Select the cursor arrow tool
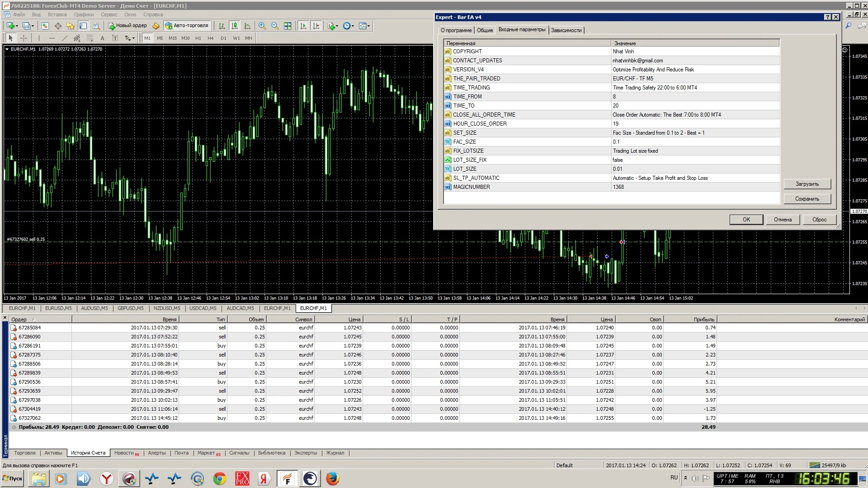The image size is (868, 488). pos(11,38)
